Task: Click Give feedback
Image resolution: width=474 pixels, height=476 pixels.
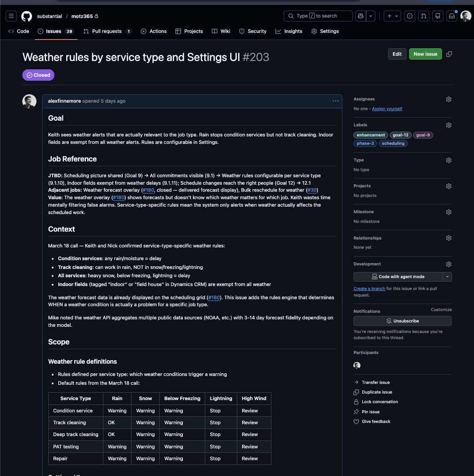Action: (x=372, y=421)
